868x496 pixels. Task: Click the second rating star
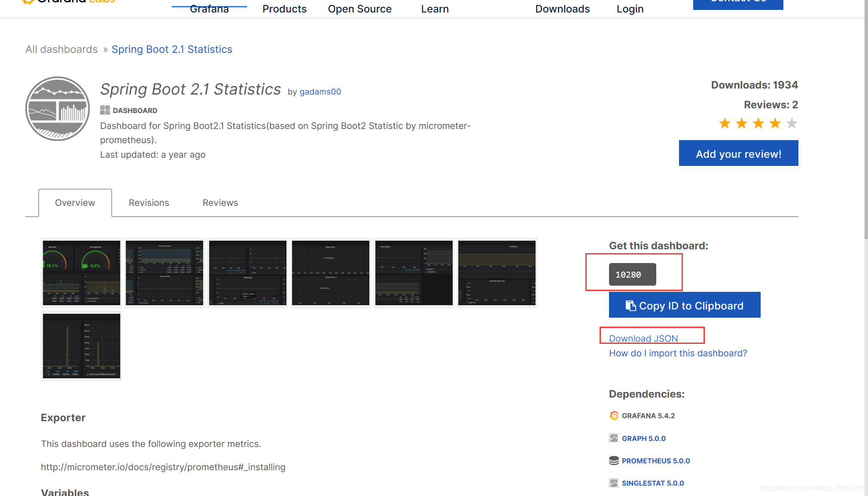click(x=742, y=123)
